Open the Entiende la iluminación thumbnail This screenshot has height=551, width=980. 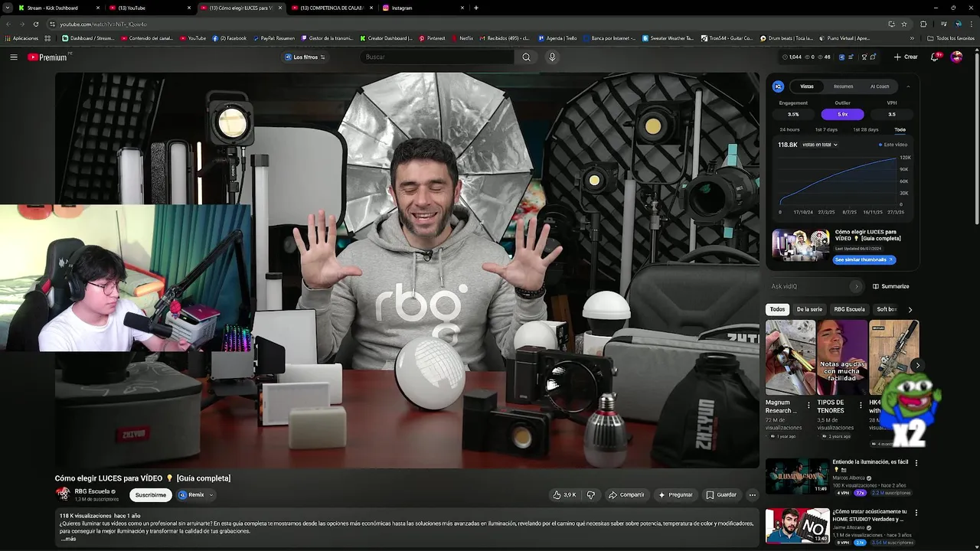tap(797, 476)
